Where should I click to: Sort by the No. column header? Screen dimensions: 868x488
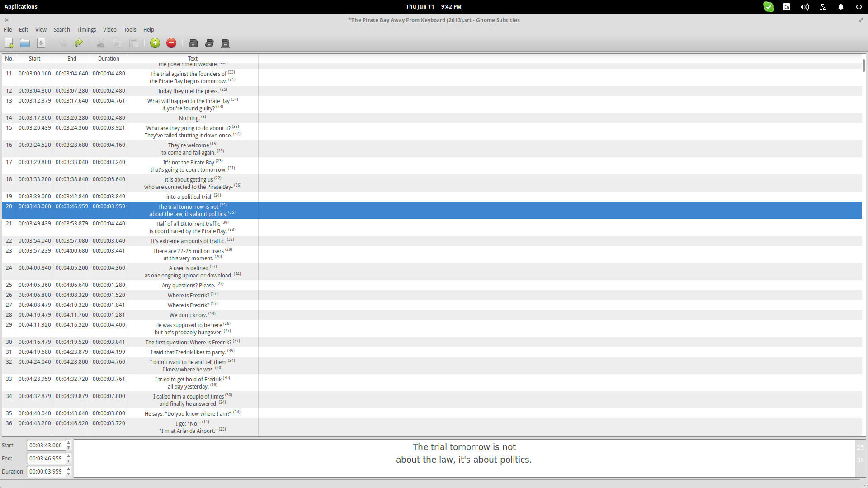click(9, 59)
